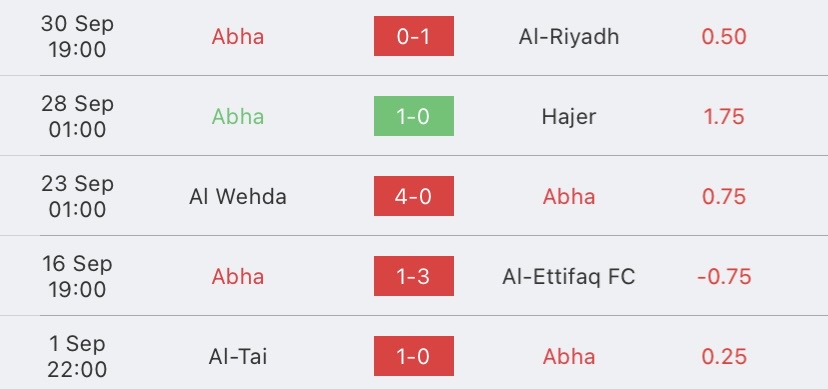The width and height of the screenshot is (828, 389).
Task: Open the 4-0 Al Wehda score badge
Action: (x=413, y=196)
